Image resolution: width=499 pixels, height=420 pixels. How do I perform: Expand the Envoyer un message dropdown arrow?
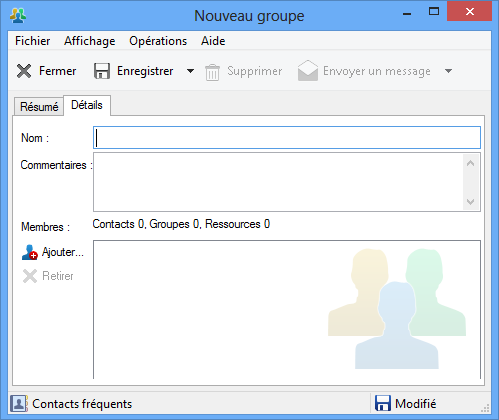pos(448,71)
